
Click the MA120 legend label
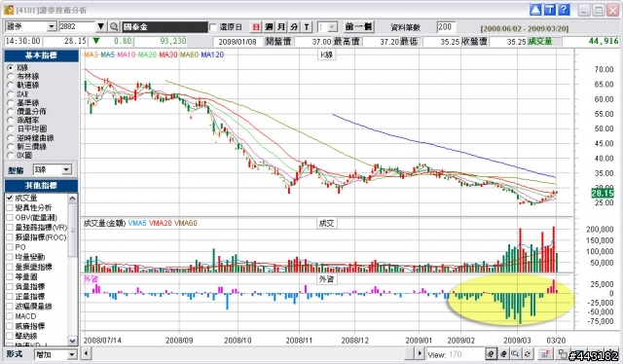pos(212,55)
